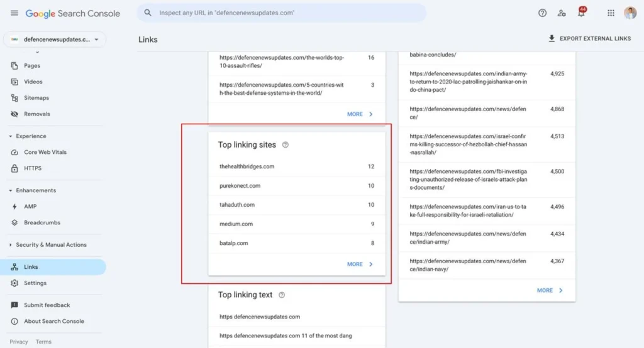Click the export download icon

(x=552, y=38)
